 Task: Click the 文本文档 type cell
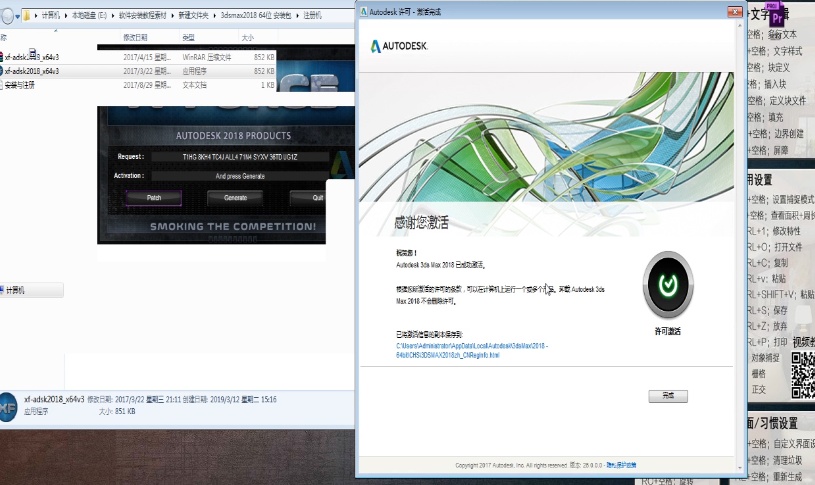[194, 85]
